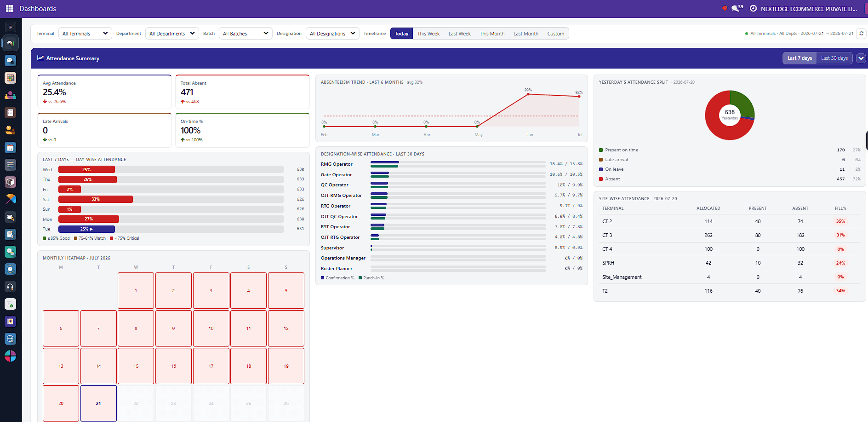Click NEXTEDGE ECOMMERCE PRIVATE company name

click(809, 9)
